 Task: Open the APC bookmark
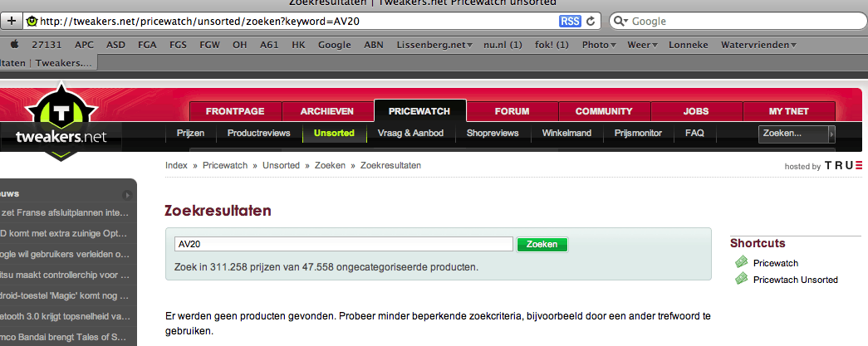click(x=85, y=45)
